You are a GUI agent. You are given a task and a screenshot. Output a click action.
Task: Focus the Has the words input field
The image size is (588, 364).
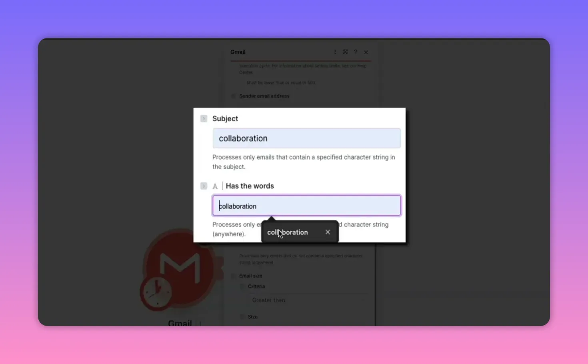(x=306, y=206)
